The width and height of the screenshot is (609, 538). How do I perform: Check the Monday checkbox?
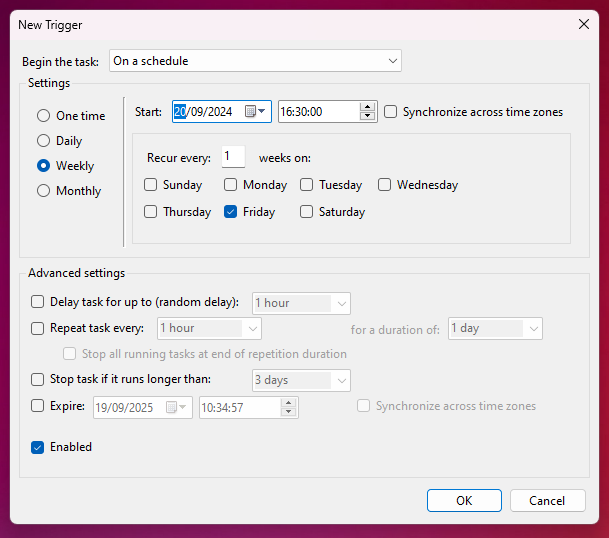tap(231, 185)
